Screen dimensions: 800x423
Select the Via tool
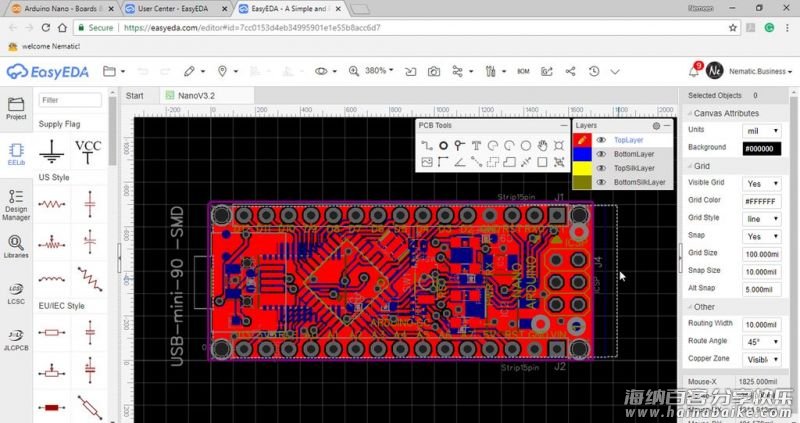tap(460, 146)
